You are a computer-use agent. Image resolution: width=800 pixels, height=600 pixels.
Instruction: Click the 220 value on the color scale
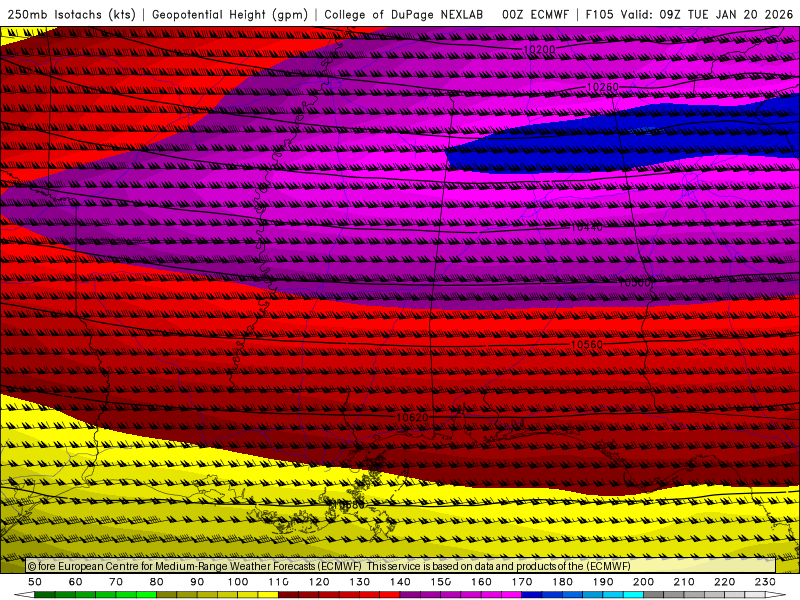724,582
